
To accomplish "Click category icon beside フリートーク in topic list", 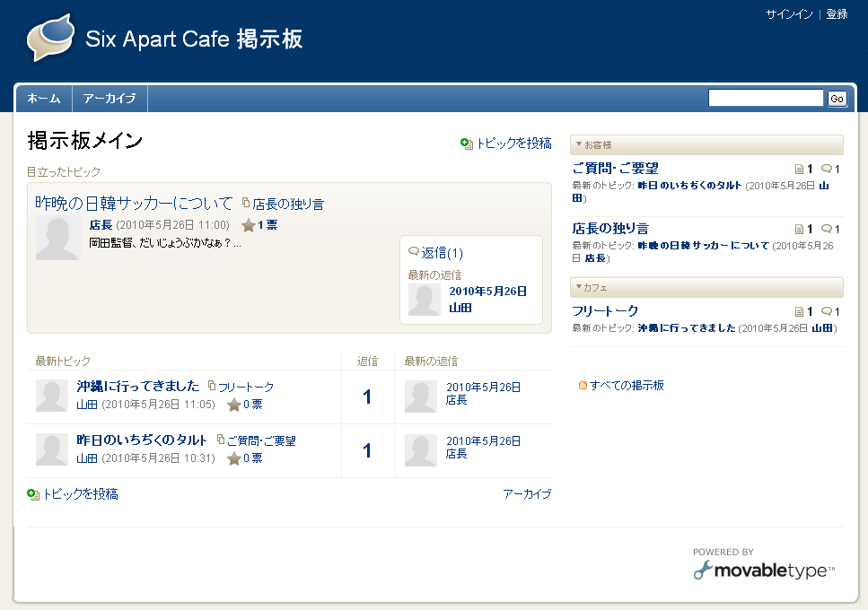I will (x=212, y=386).
